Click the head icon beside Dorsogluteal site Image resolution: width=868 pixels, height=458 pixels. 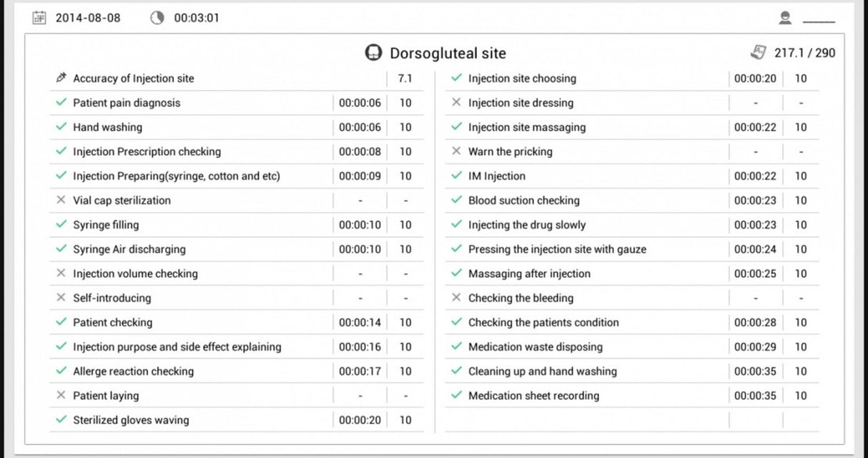(x=373, y=53)
